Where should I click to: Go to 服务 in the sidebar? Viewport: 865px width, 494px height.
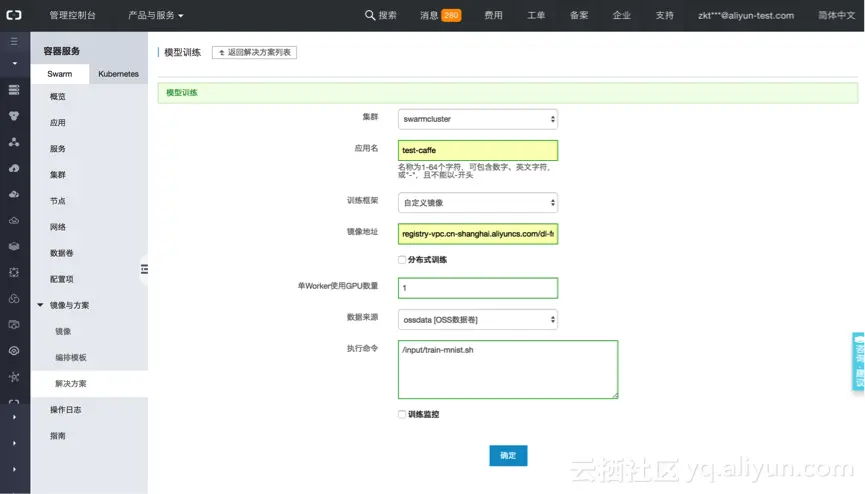point(57,148)
